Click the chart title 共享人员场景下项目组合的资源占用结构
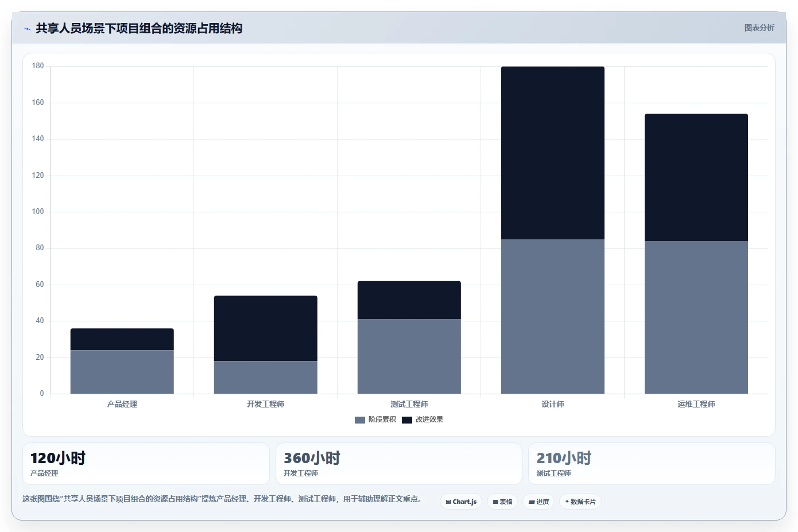 [139, 28]
